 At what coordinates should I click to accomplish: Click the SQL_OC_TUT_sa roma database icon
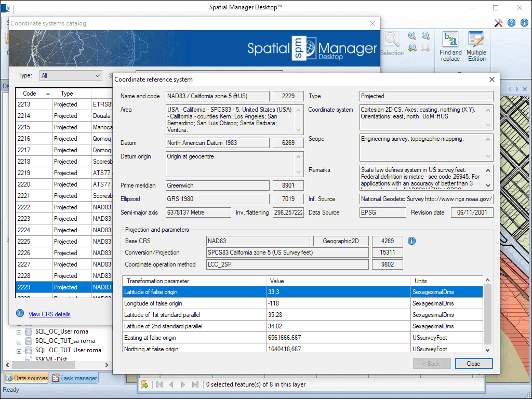tap(29, 341)
